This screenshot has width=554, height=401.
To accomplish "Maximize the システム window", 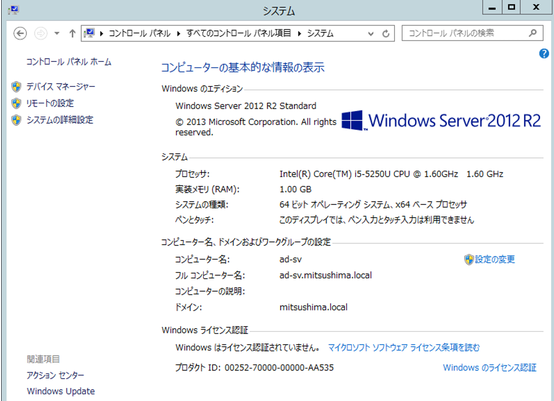I will [511, 7].
